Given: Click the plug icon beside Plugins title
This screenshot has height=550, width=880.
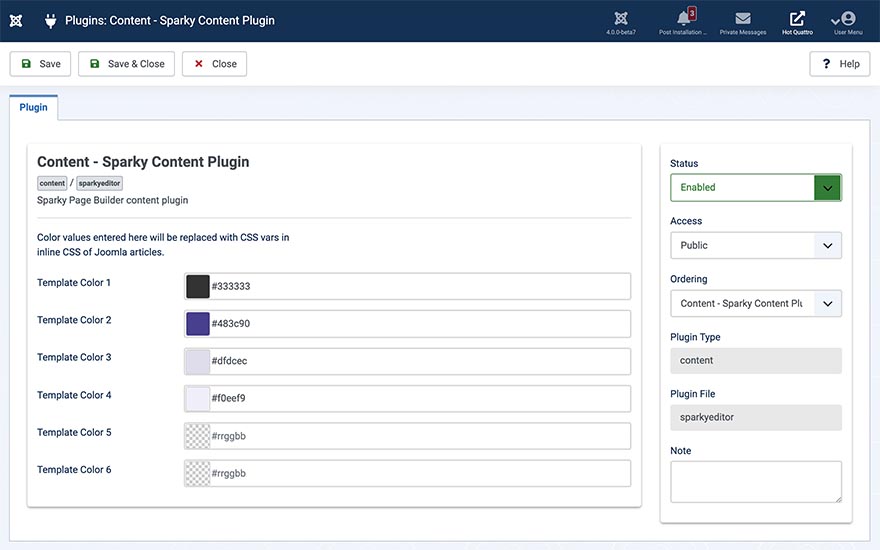Looking at the screenshot, I should [51, 21].
